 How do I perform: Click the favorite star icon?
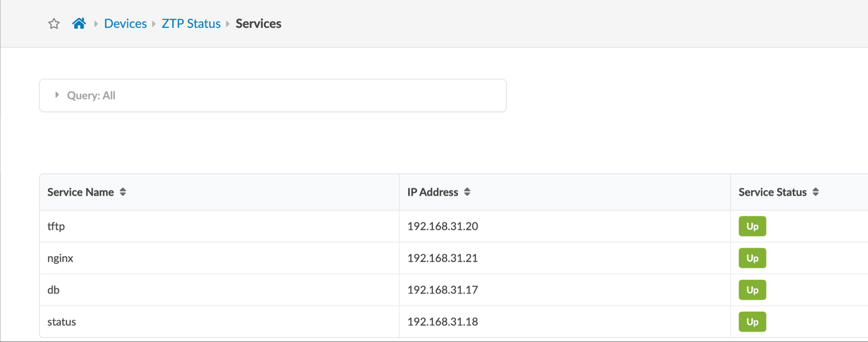pos(54,24)
